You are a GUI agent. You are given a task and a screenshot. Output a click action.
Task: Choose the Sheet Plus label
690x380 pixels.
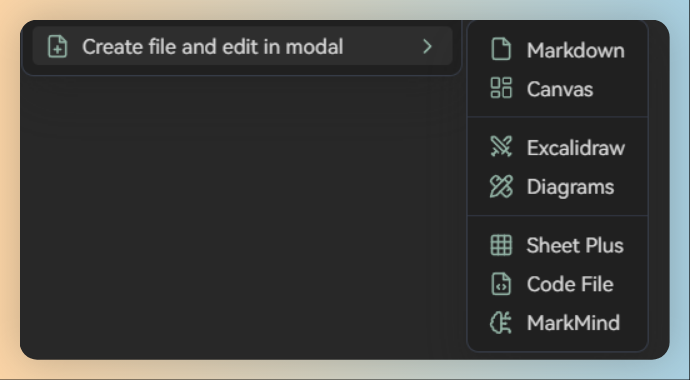[x=575, y=245]
